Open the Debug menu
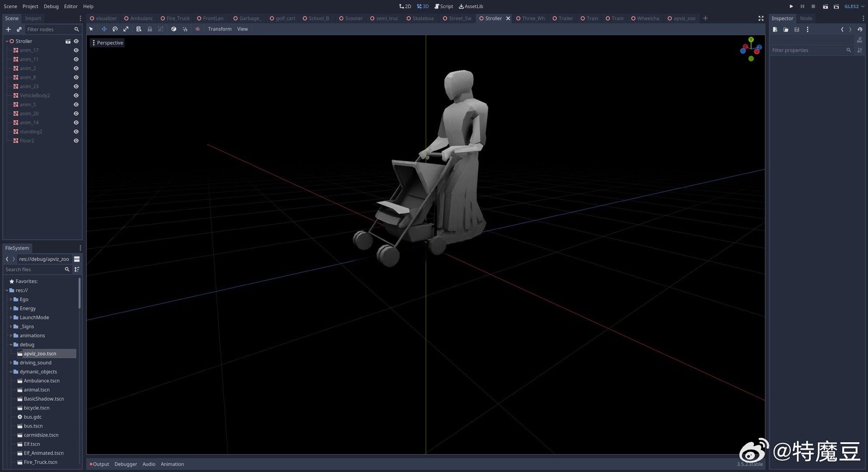The width and height of the screenshot is (868, 472). click(51, 6)
